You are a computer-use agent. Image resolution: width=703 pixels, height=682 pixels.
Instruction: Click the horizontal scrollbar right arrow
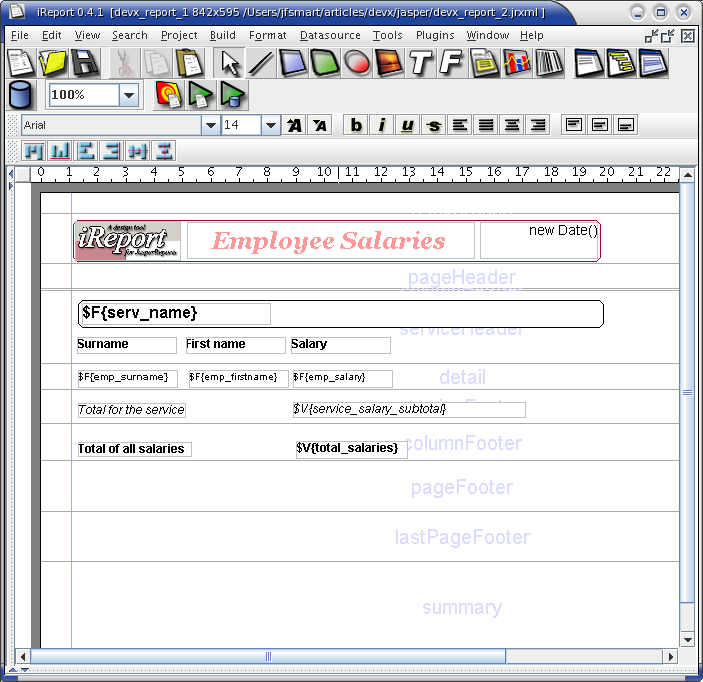click(x=670, y=656)
